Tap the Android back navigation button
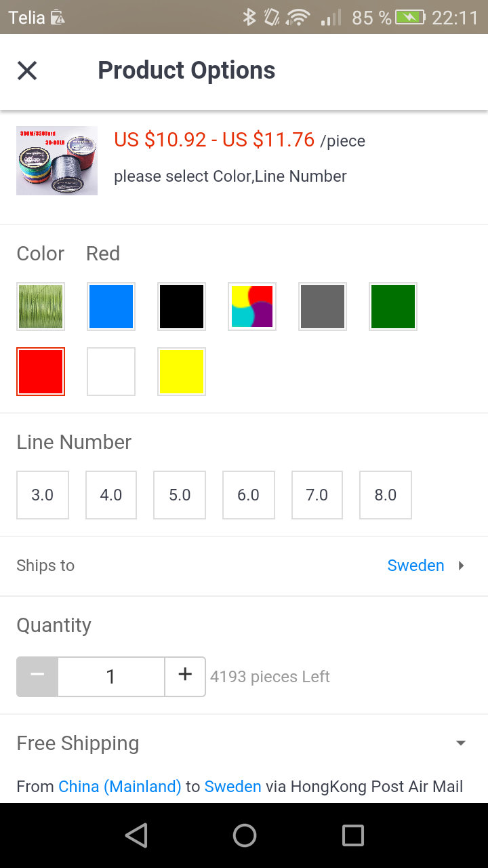This screenshot has width=488, height=868. click(x=136, y=835)
